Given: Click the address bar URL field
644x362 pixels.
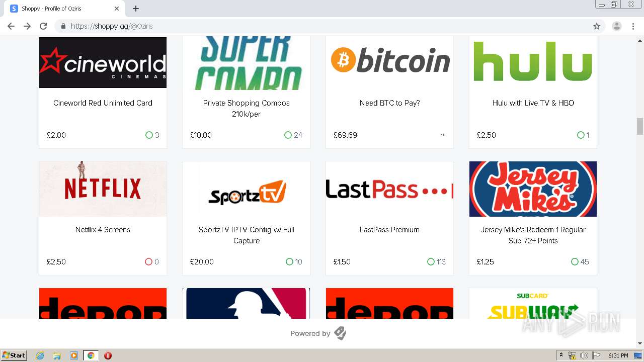Looking at the screenshot, I should (322, 26).
